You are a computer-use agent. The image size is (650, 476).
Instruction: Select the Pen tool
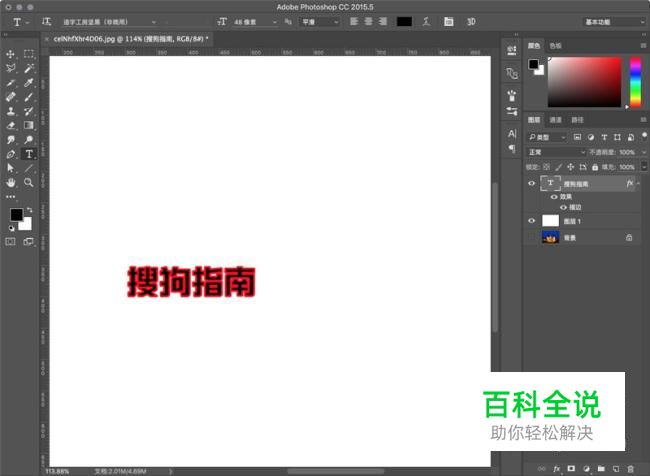tap(11, 154)
